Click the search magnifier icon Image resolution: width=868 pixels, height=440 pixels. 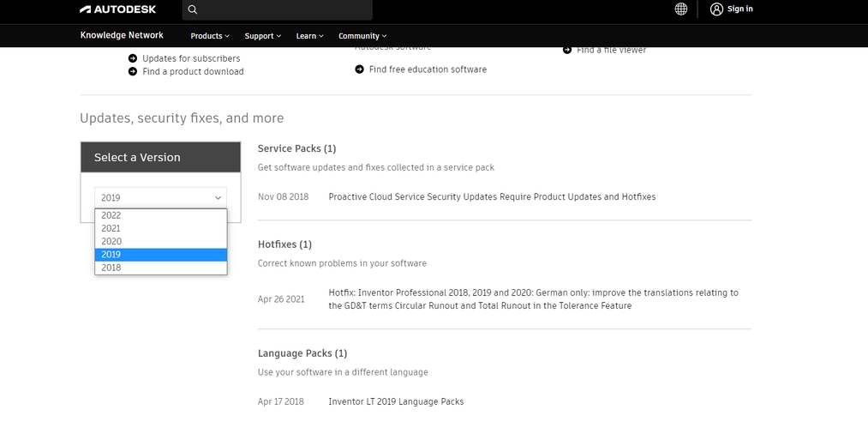tap(193, 9)
